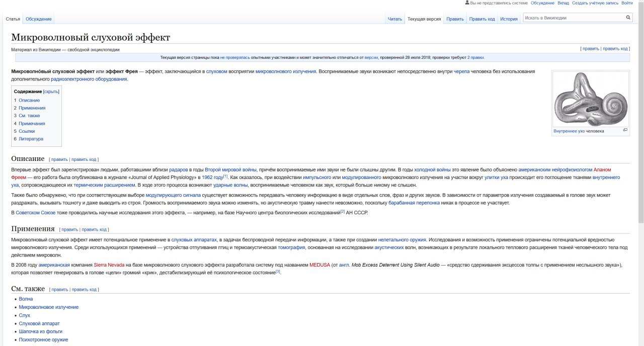Open the томография link

(x=291, y=247)
